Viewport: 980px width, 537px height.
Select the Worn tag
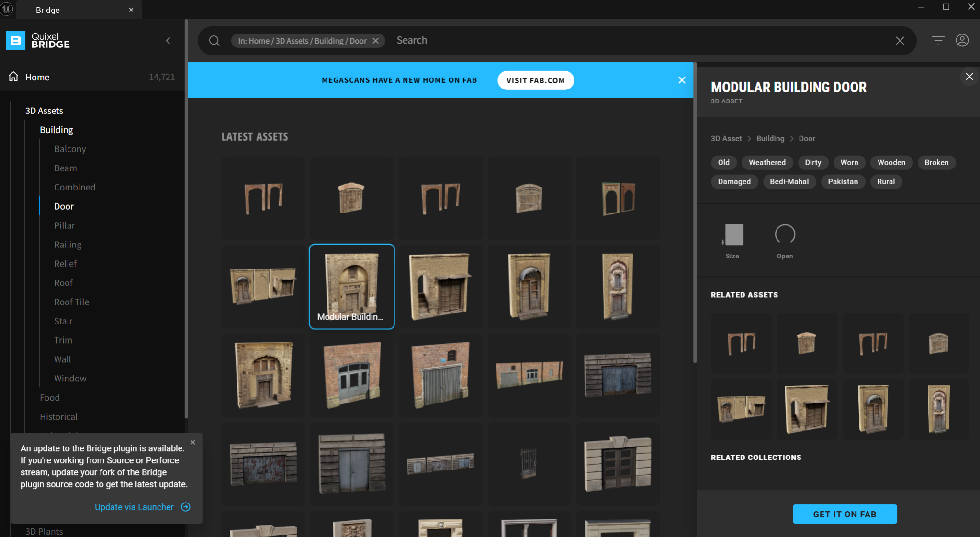849,162
